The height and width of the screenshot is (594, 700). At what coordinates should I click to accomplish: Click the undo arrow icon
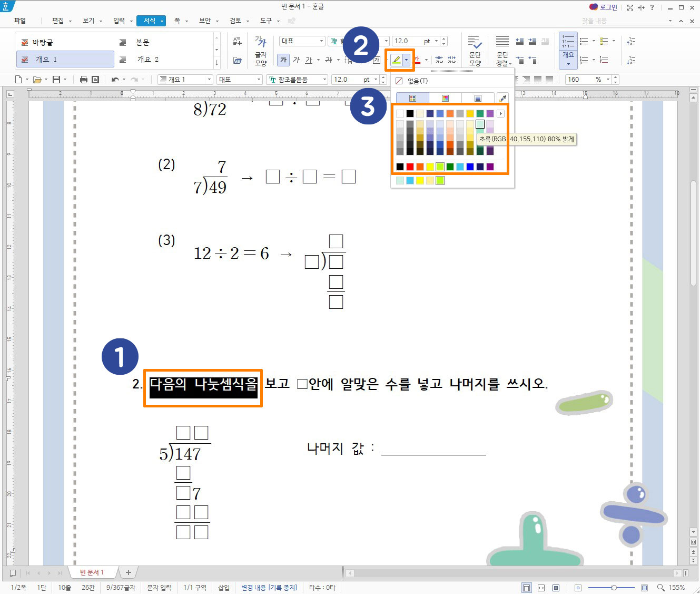[115, 80]
